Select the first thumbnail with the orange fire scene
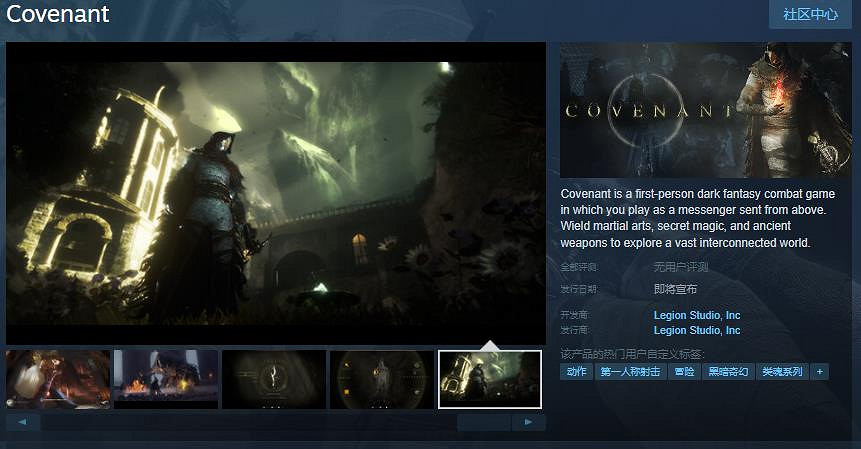 point(58,379)
